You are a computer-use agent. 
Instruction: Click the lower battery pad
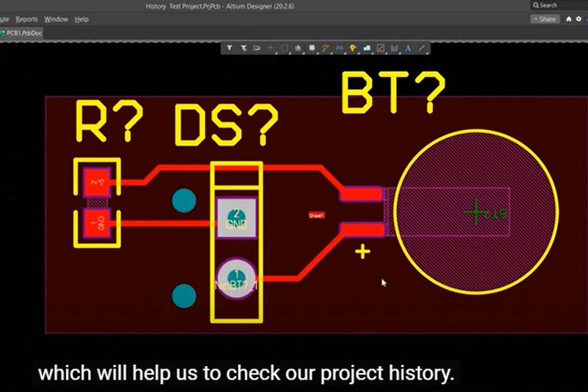pyautogui.click(x=362, y=229)
